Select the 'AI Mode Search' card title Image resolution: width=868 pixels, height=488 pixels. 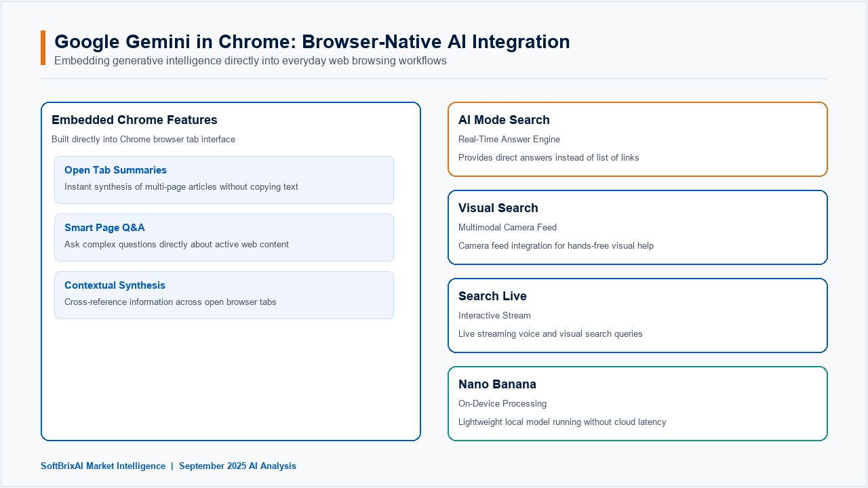pos(504,120)
